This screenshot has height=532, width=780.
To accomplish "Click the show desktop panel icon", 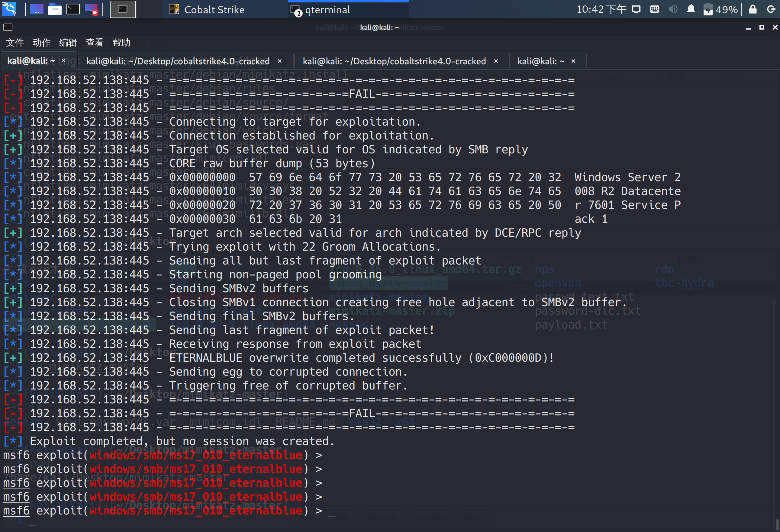I will point(37,9).
